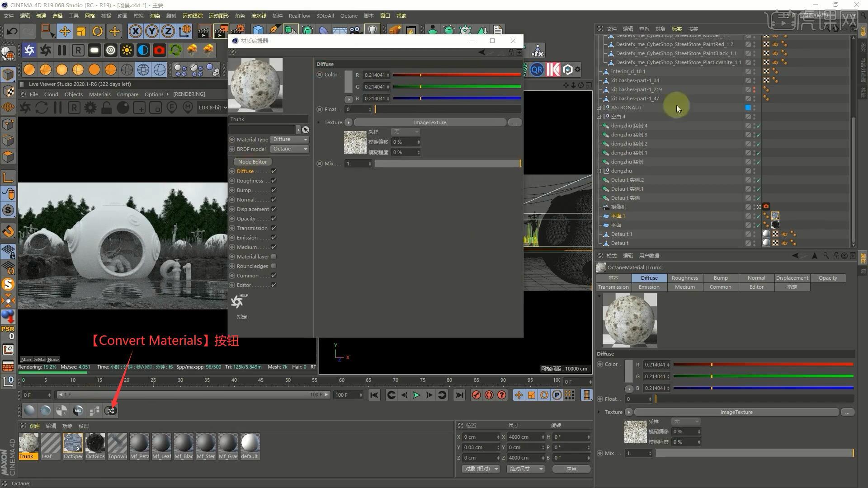Open the Material type dropdown

[290, 139]
